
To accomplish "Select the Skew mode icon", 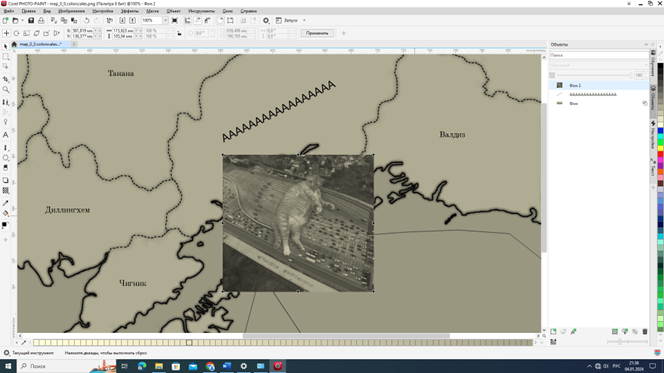I will [37, 33].
